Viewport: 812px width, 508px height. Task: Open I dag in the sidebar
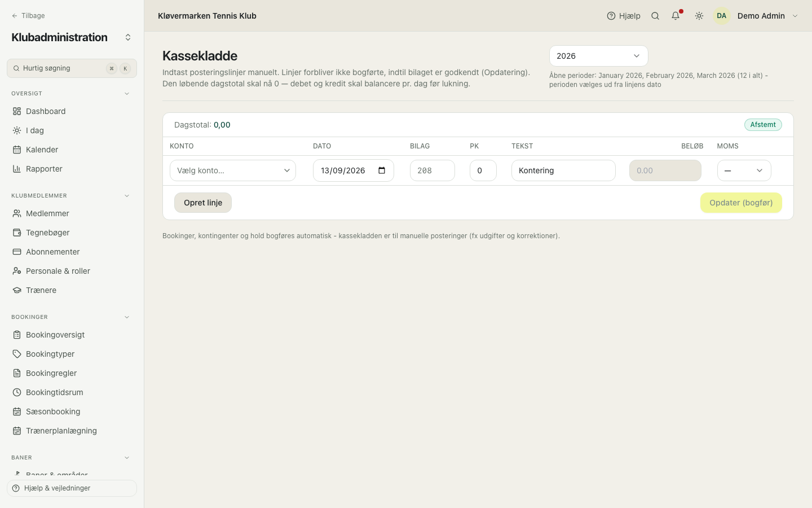(72, 130)
